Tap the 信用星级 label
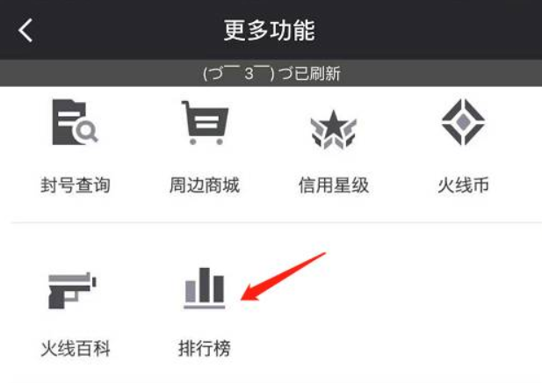This screenshot has width=542, height=392. (x=334, y=185)
